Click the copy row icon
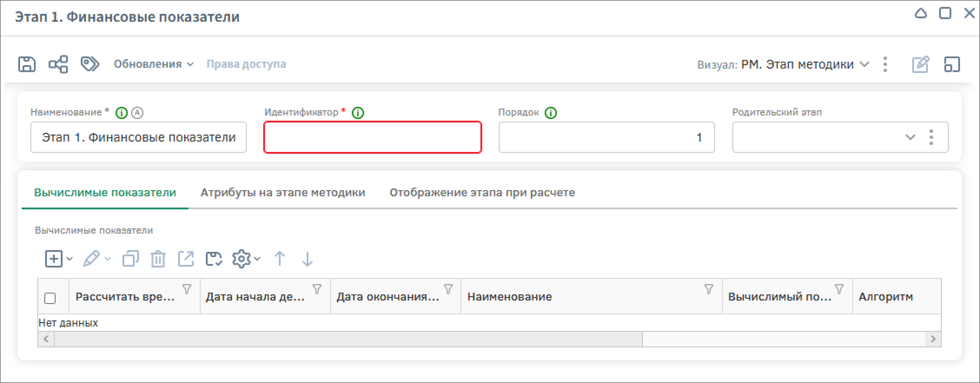The image size is (980, 383). (131, 259)
